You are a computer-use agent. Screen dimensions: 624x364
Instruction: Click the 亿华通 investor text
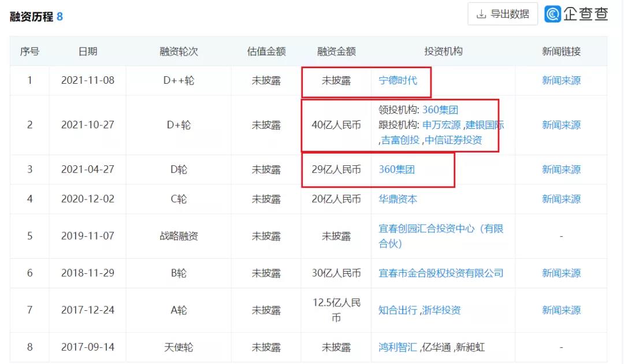[x=437, y=347]
